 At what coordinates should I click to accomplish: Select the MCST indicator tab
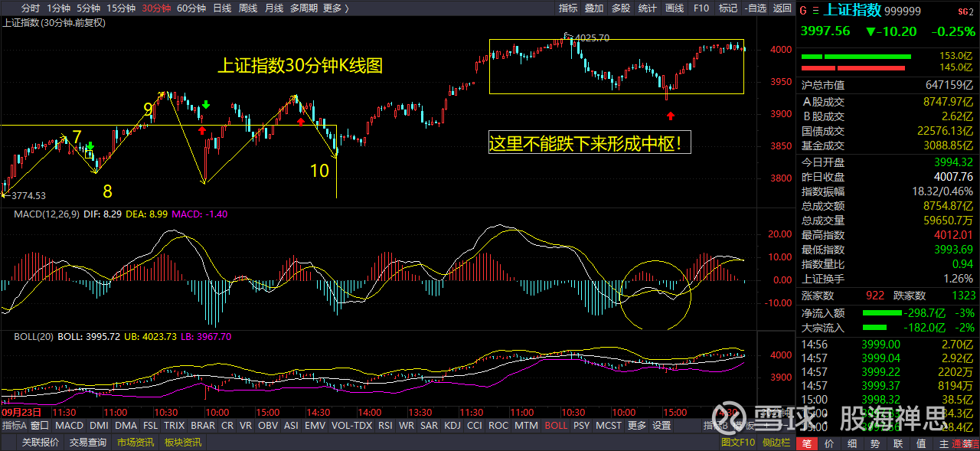point(609,426)
